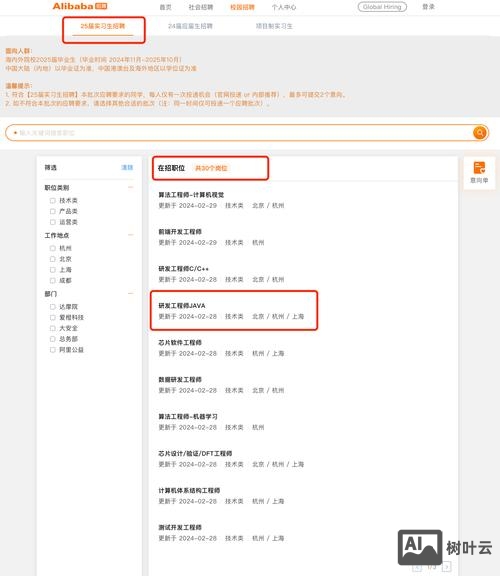
Task: Check the 技术类 job category box
Action: point(53,201)
